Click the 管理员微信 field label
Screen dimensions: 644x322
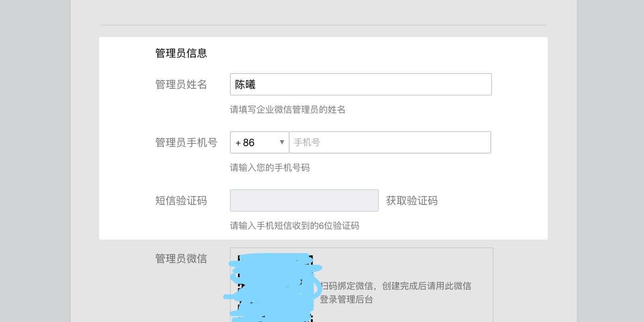coord(181,259)
